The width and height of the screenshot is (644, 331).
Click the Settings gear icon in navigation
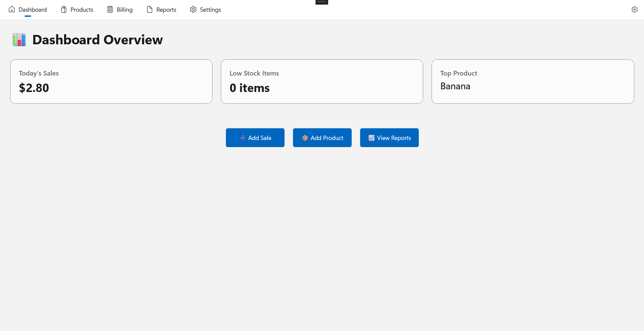pyautogui.click(x=193, y=9)
